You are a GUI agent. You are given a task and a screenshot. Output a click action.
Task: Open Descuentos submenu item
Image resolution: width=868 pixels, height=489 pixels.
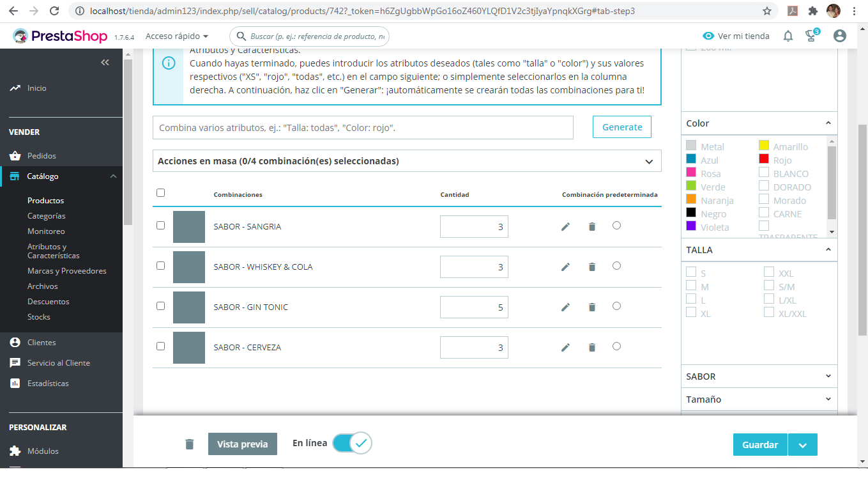click(x=48, y=302)
